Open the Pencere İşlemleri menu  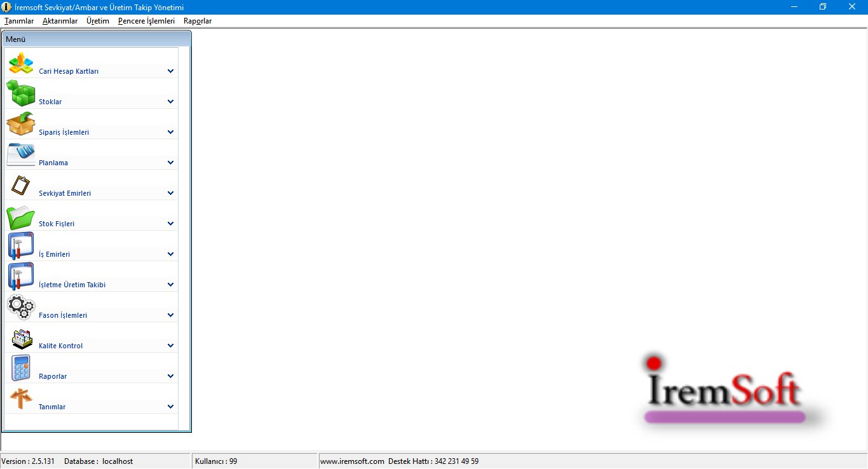tap(146, 21)
